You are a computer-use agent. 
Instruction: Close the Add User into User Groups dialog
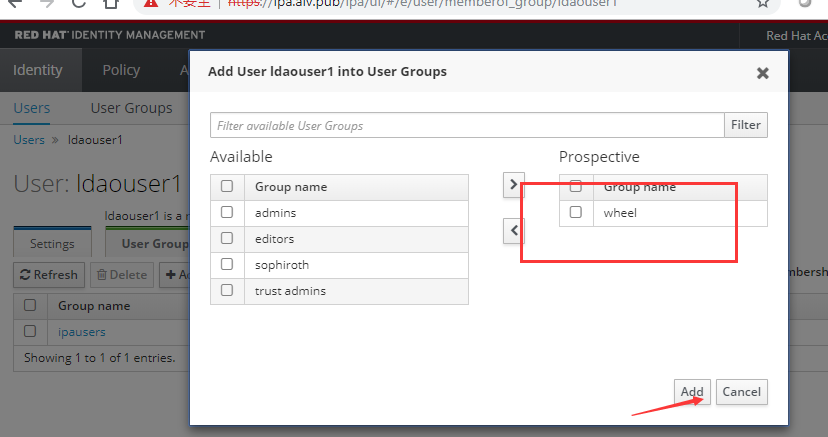[x=763, y=73]
